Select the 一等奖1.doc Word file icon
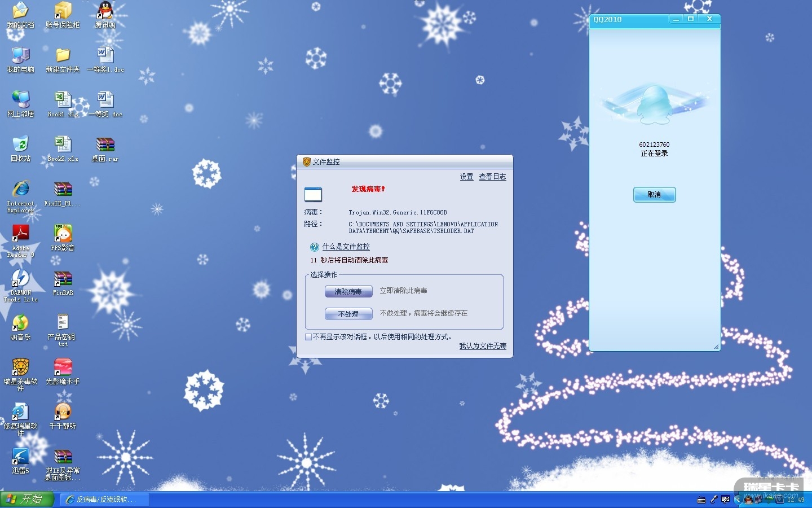Viewport: 812px width, 508px height. 105,60
